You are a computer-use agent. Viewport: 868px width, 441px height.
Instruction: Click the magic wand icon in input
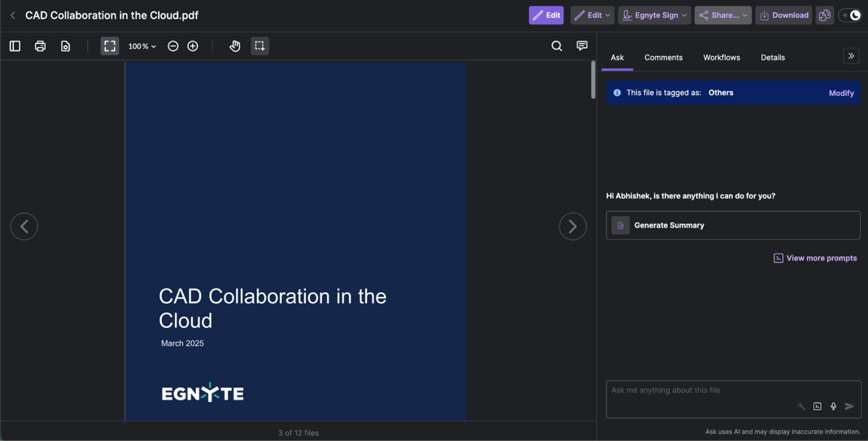click(801, 406)
